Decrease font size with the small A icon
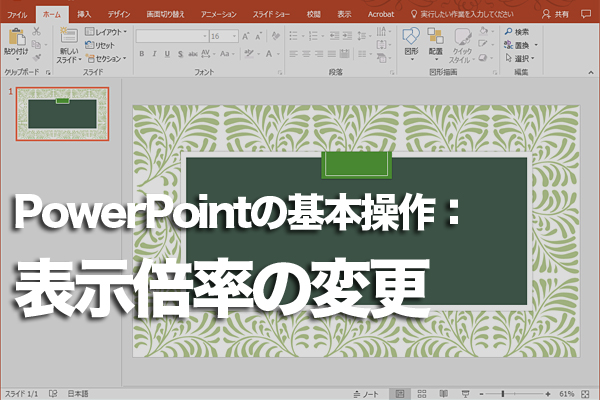This screenshot has width=600, height=400. [x=258, y=36]
